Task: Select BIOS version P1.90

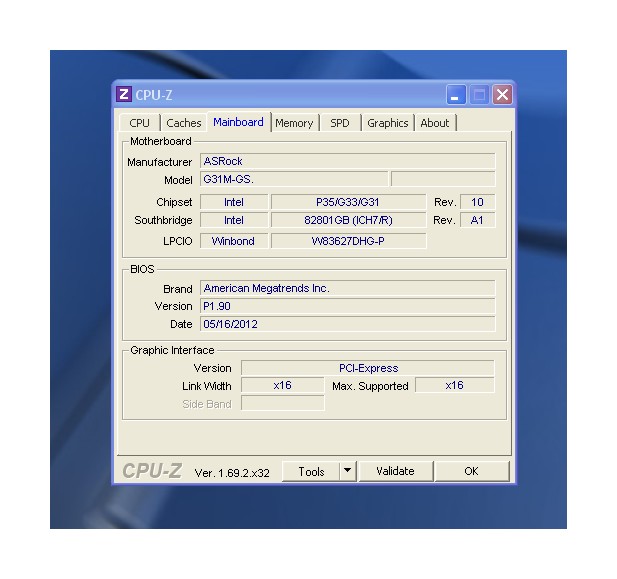Action: (x=347, y=306)
